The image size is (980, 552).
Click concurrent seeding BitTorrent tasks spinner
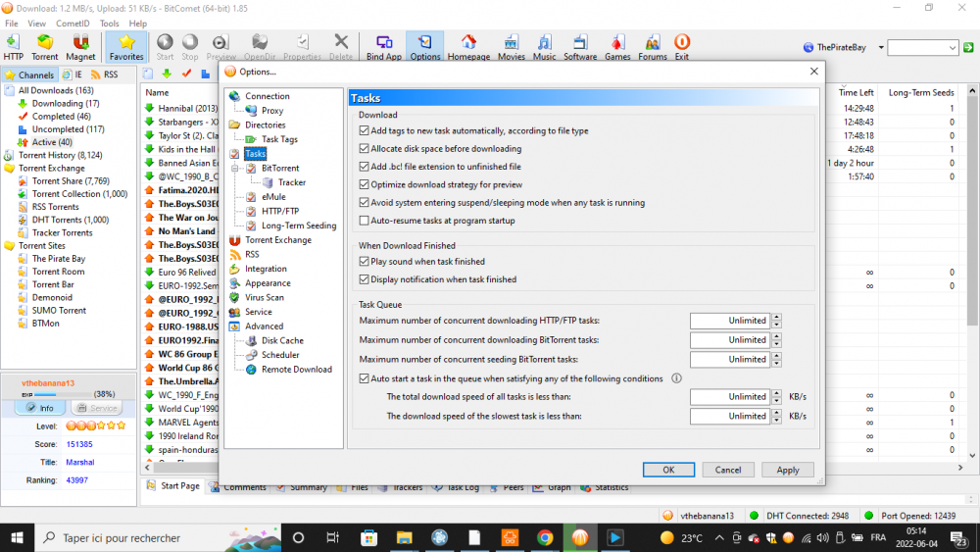coord(776,360)
